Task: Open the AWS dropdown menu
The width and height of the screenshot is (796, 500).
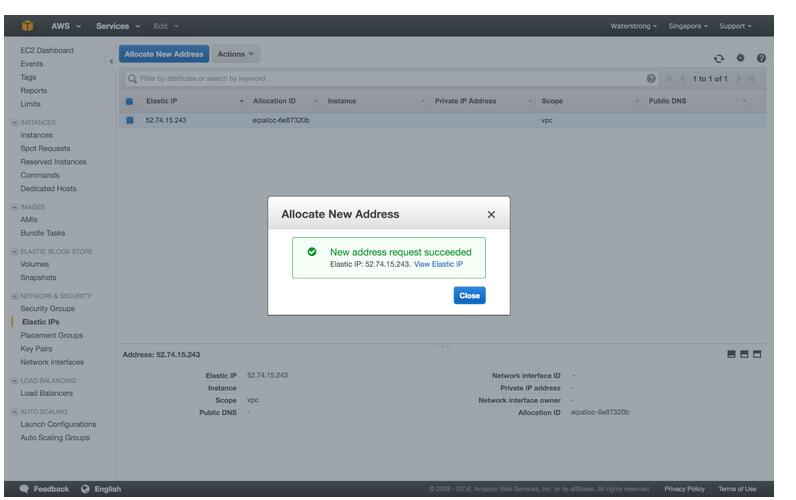Action: (x=66, y=26)
